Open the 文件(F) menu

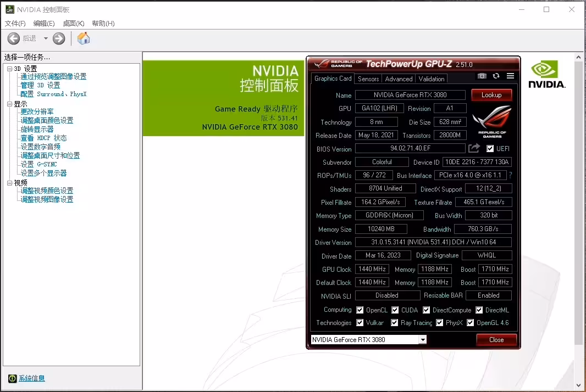[x=15, y=24]
